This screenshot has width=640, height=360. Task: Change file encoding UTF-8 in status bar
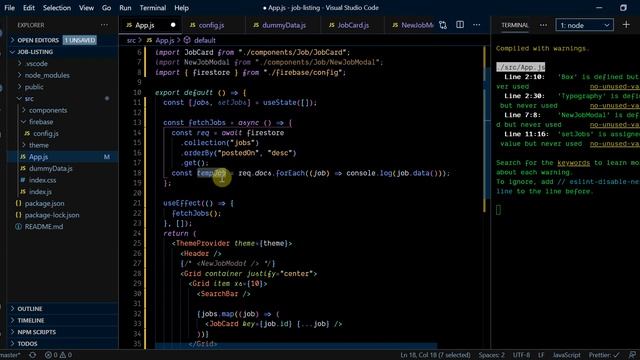pos(521,355)
